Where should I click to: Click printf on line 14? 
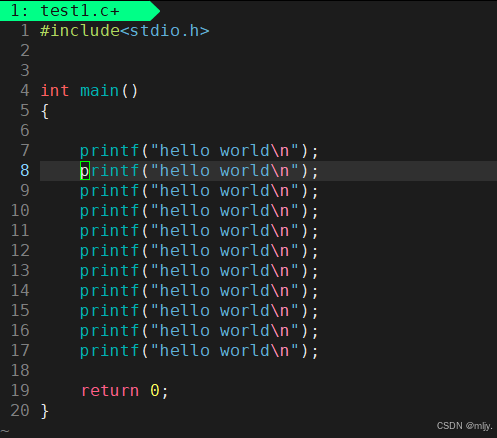click(x=109, y=291)
